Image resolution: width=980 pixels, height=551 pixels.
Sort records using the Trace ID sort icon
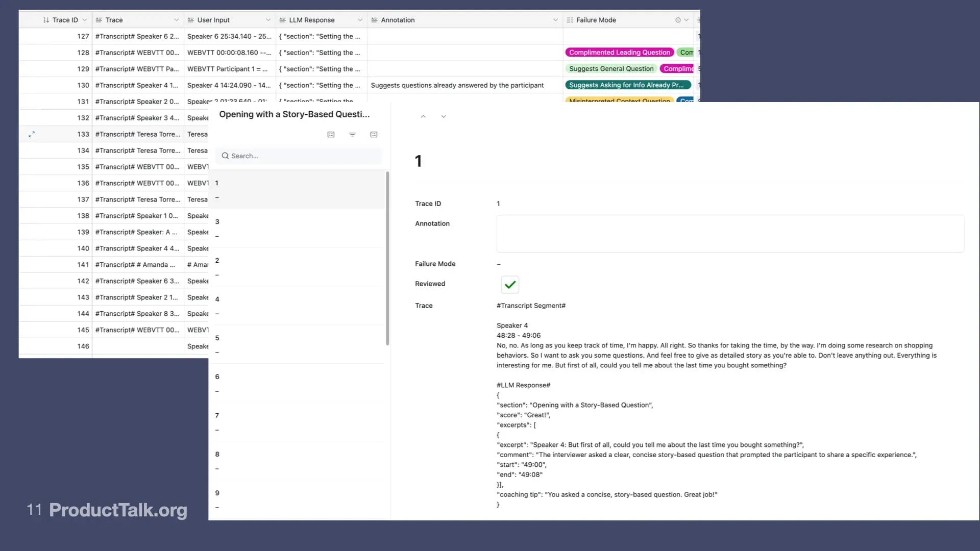[45, 20]
